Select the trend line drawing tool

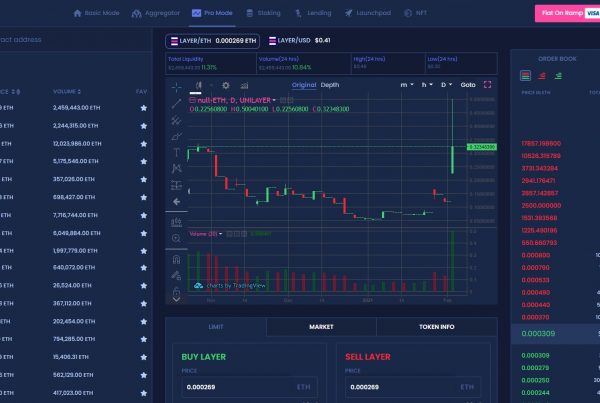(x=176, y=103)
